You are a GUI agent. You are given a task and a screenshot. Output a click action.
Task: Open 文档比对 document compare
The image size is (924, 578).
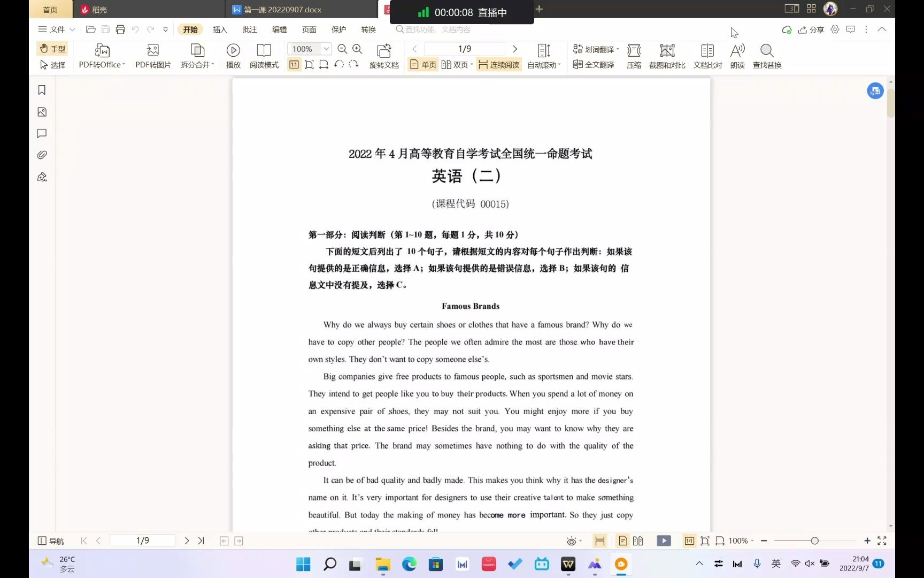(x=707, y=56)
